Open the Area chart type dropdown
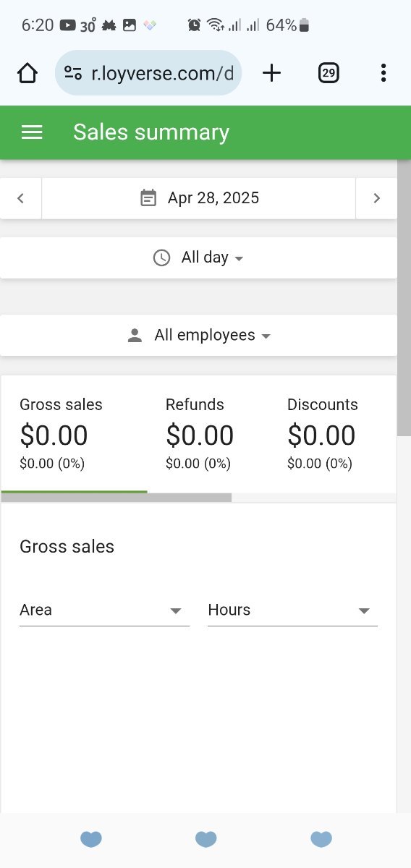 coord(104,610)
